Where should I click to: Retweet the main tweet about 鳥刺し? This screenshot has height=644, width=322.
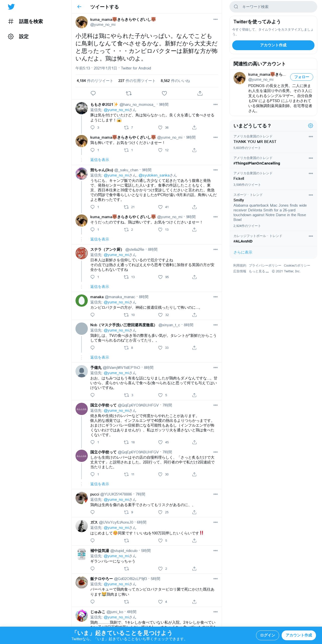(129, 93)
